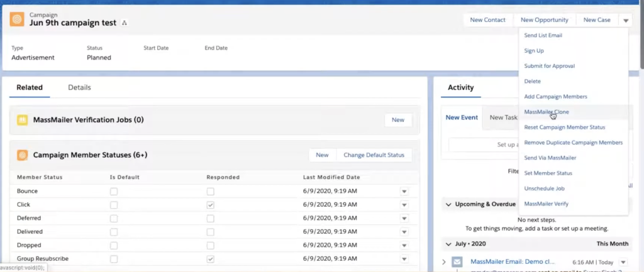Open dropdown for the MassMailer Email activity
Viewport: 644px width, 272px height.
point(623,262)
